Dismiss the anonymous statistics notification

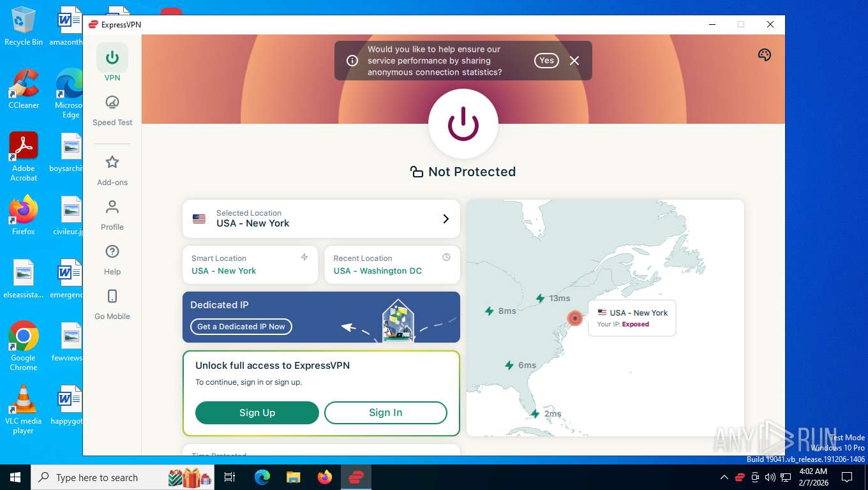pyautogui.click(x=574, y=61)
